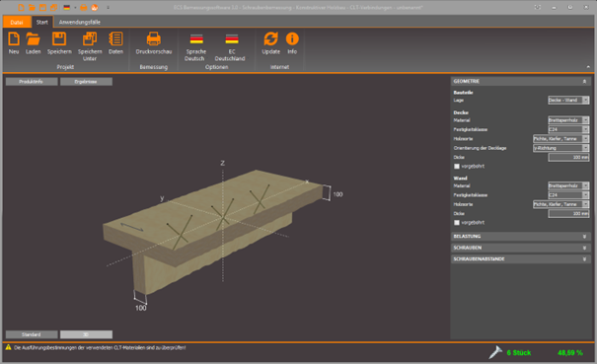597x364 pixels.
Task: Open the Lage dropdown (Decke - Wand)
Action: 568,101
